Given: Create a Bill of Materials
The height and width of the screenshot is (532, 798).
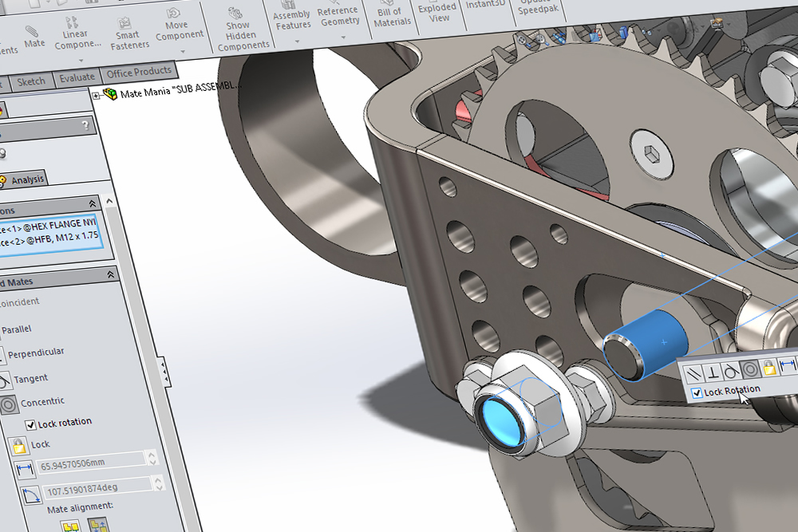Looking at the screenshot, I should (391, 14).
